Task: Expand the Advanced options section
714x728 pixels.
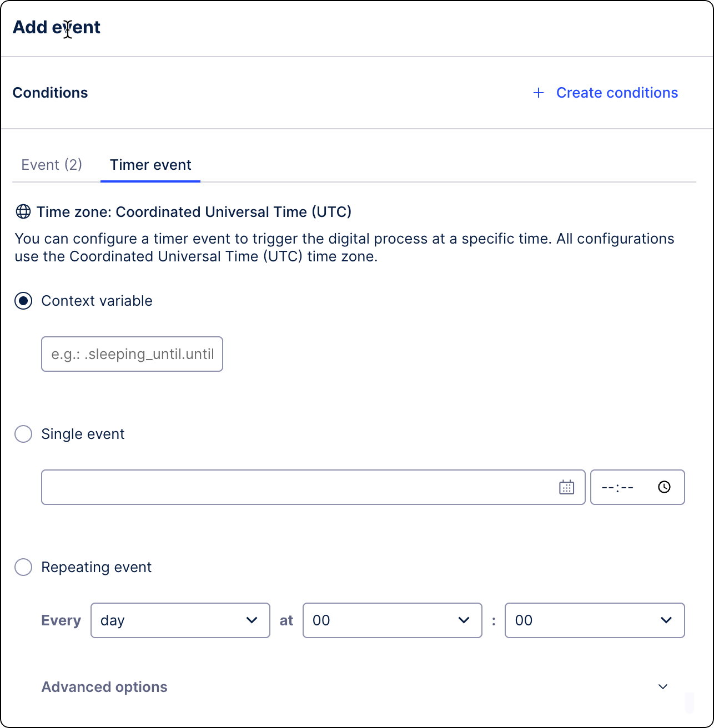Action: click(x=104, y=687)
